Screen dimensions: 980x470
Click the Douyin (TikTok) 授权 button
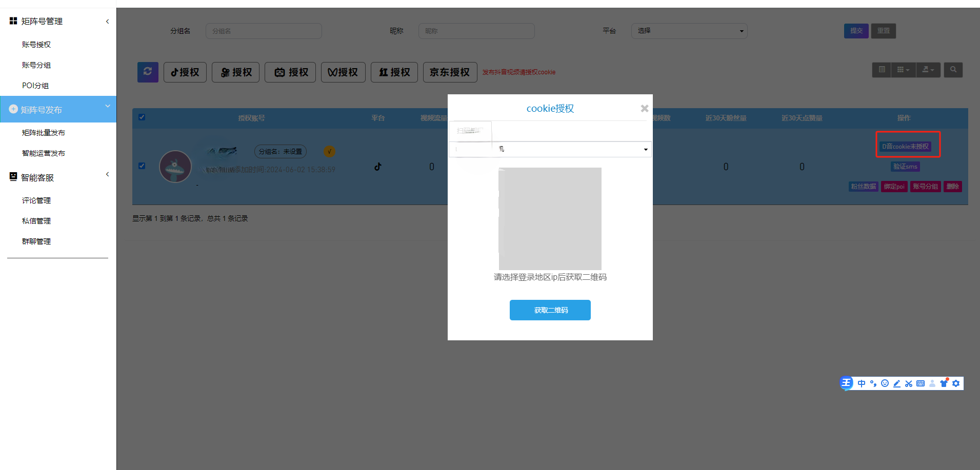coord(185,72)
